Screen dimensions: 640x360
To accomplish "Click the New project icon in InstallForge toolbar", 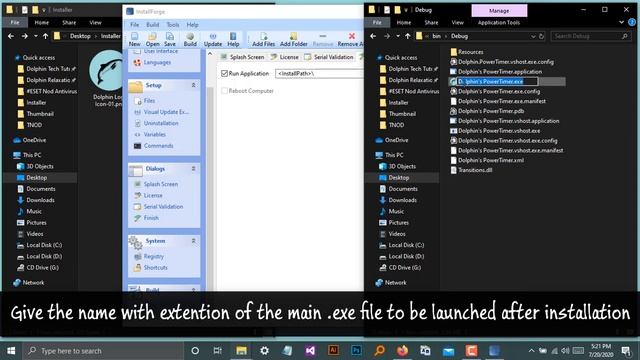I will [135, 40].
